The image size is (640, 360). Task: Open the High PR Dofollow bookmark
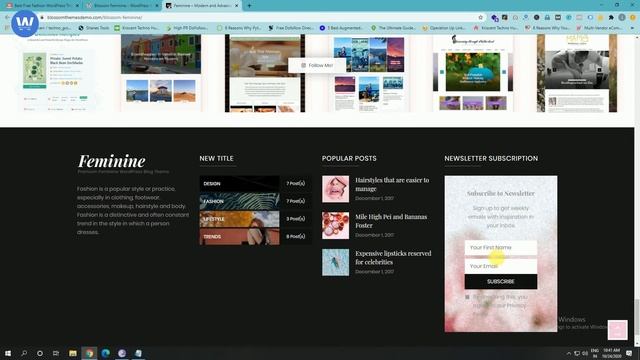tap(187, 28)
